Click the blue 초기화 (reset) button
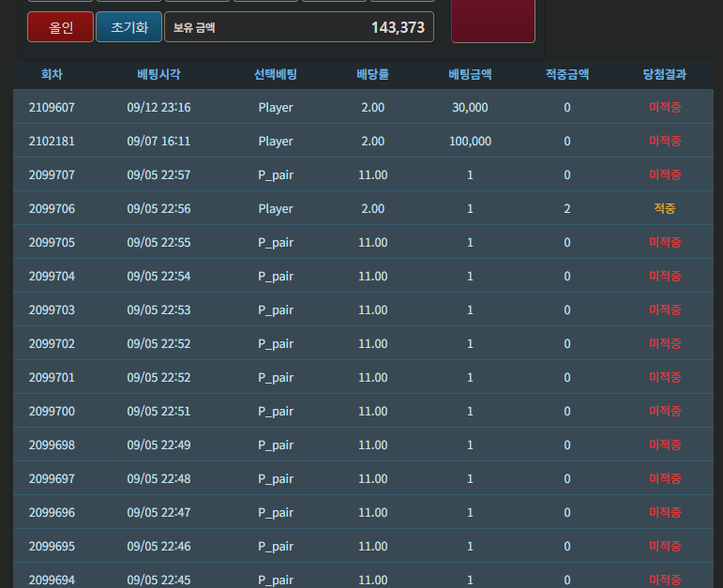 point(128,27)
